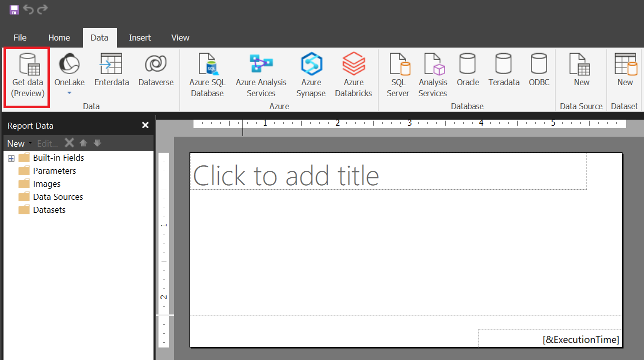Select the Oracle database connector

pos(468,70)
